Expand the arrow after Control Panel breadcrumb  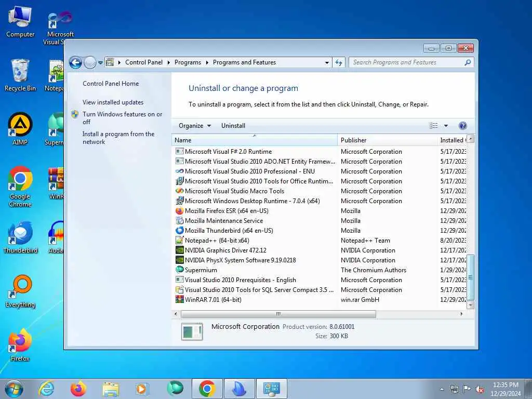coord(169,62)
